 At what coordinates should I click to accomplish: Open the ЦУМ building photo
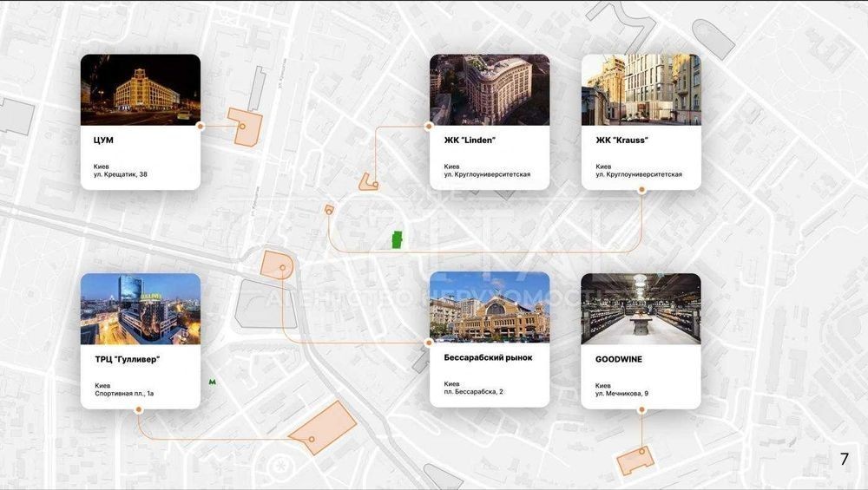(141, 89)
